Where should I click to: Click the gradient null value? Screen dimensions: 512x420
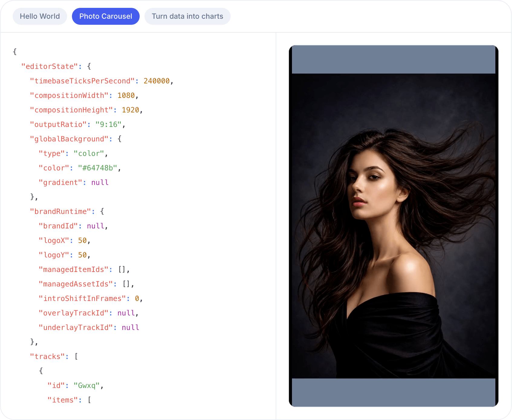(100, 182)
